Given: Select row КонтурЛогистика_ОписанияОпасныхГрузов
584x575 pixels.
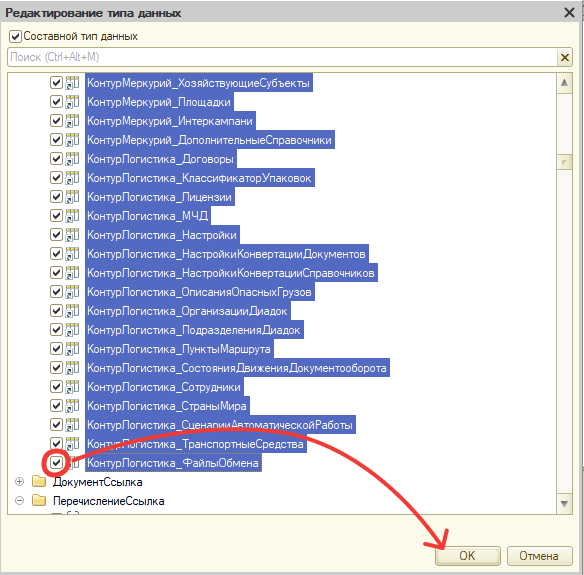Looking at the screenshot, I should pos(200,292).
